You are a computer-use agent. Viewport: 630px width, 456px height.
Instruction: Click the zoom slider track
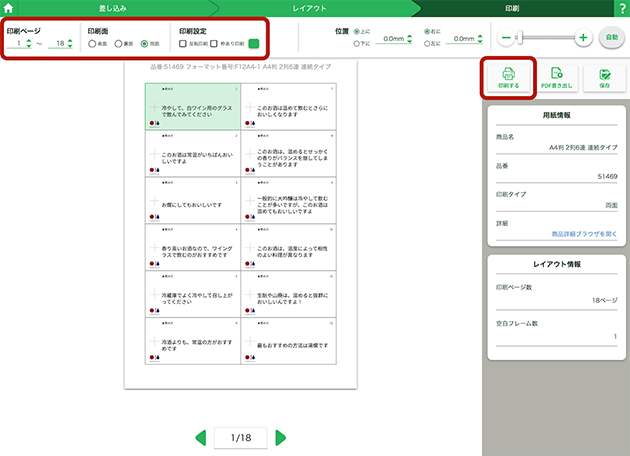click(x=545, y=38)
